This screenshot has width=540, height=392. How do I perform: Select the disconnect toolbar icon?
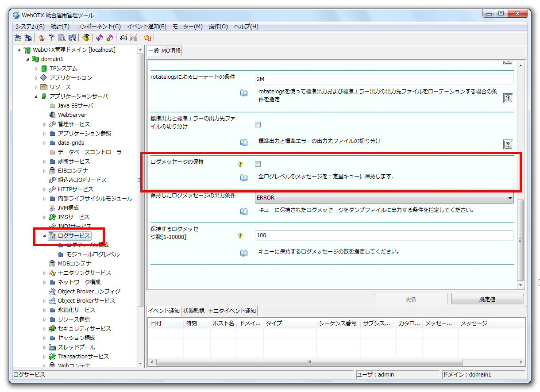tap(28, 38)
